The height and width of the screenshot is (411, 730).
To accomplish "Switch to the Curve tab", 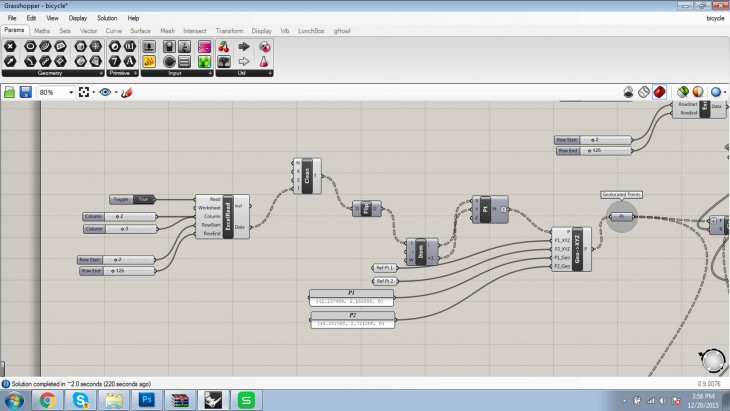I will click(x=114, y=31).
